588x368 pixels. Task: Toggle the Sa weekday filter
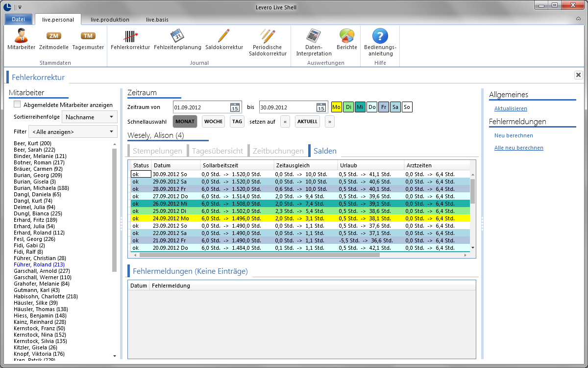click(x=395, y=107)
